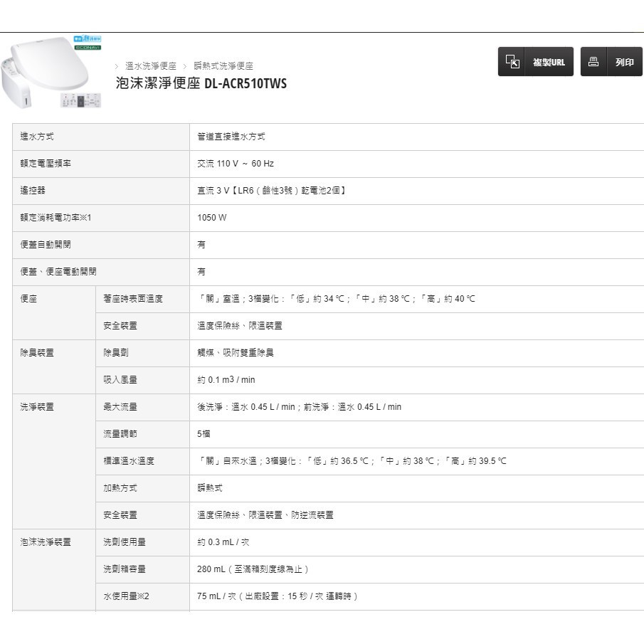The width and height of the screenshot is (644, 644).
Task: Click the 洗淨裝置 category cell
Action: pos(37,407)
